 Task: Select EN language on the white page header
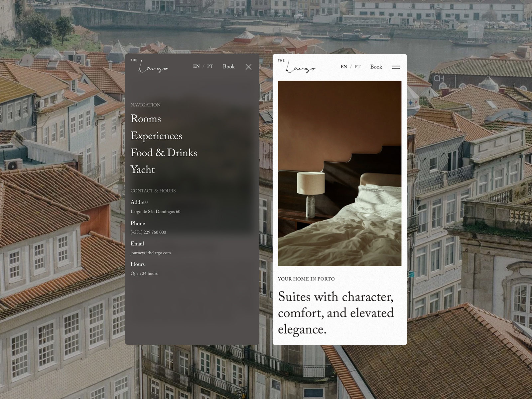(343, 67)
